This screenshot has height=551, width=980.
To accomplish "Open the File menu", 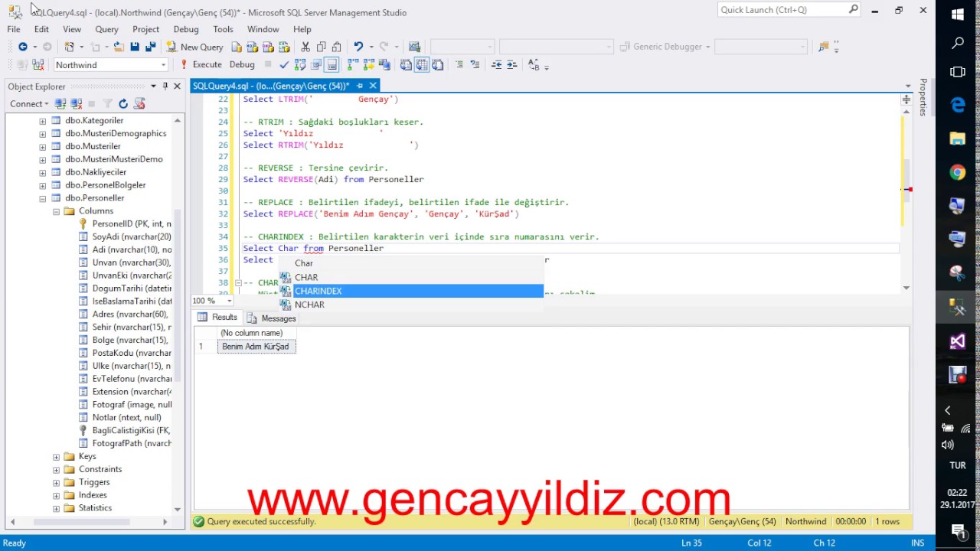I will [14, 29].
